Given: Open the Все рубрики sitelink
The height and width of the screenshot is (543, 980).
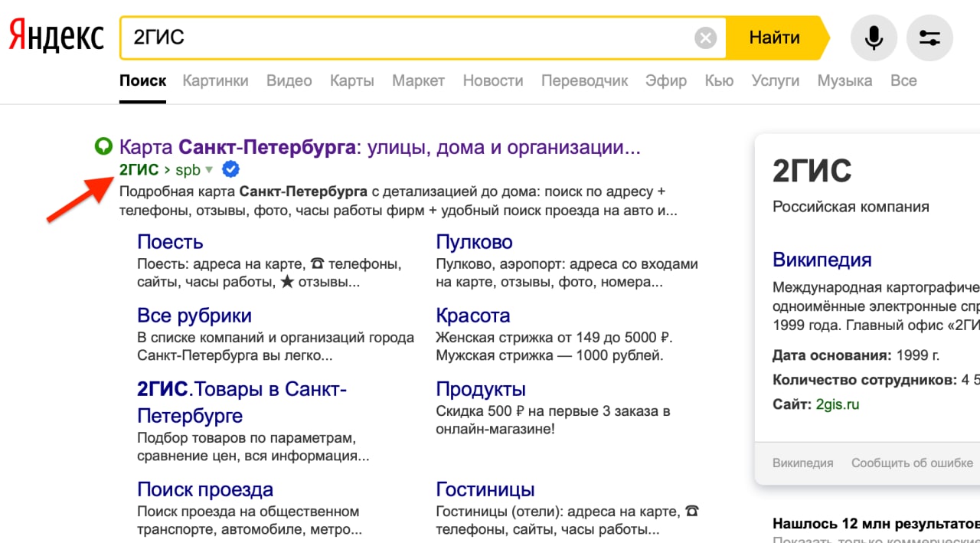Looking at the screenshot, I should (x=194, y=316).
